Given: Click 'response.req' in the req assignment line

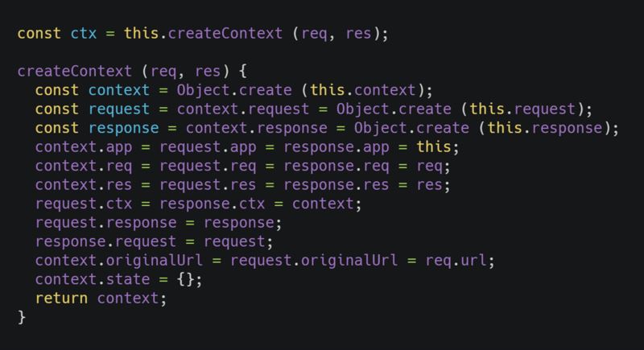Looking at the screenshot, I should click(x=336, y=167).
